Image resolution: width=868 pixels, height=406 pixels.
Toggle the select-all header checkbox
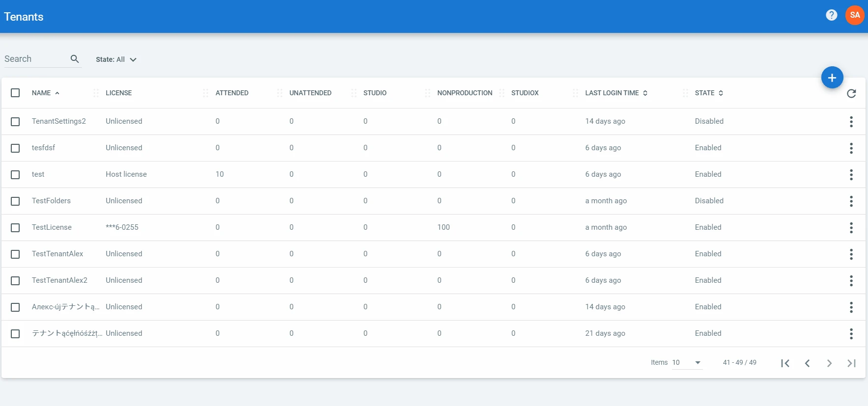click(15, 93)
